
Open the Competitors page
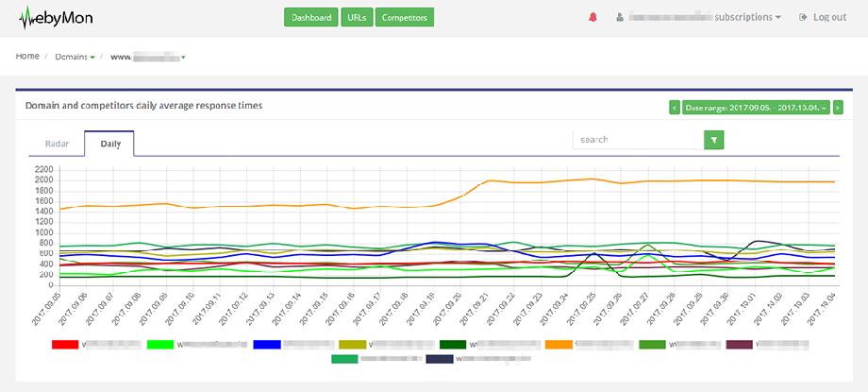pyautogui.click(x=405, y=17)
